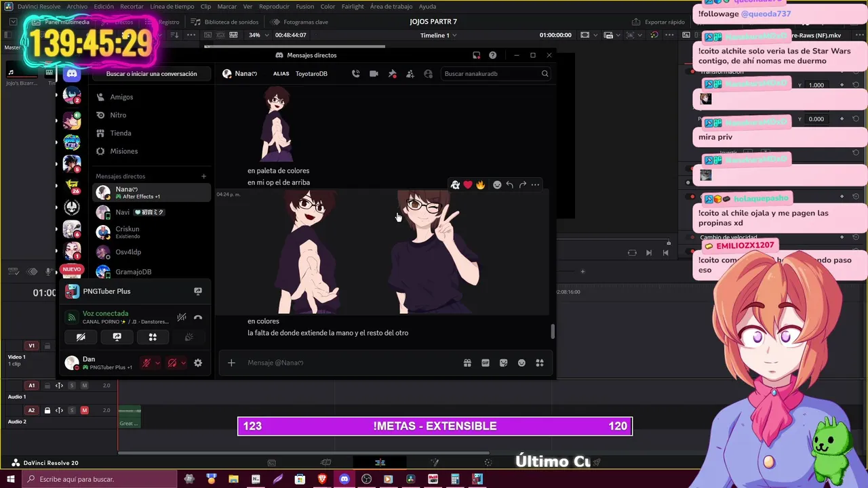Open Discord help question mark icon
The width and height of the screenshot is (868, 488).
pos(493,55)
